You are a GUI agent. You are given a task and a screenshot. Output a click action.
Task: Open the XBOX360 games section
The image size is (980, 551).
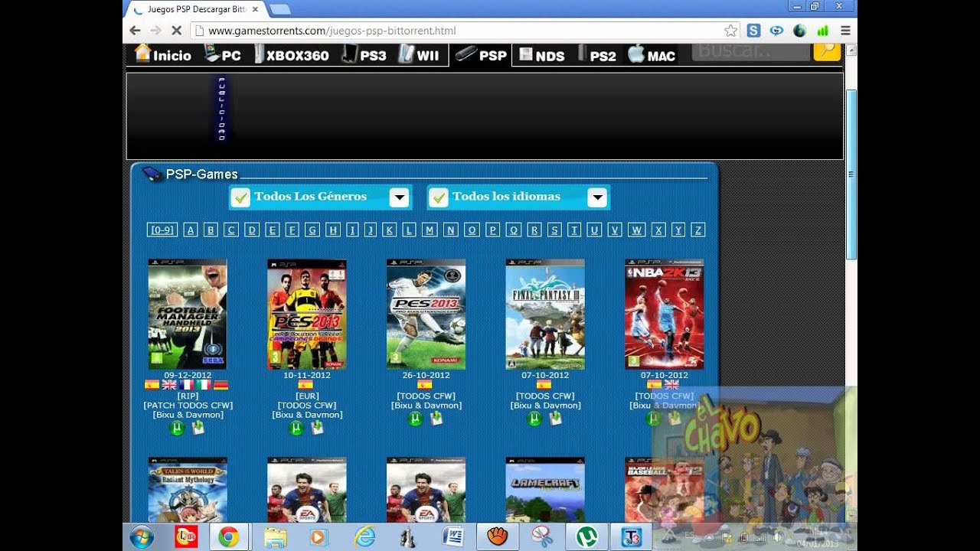click(291, 55)
